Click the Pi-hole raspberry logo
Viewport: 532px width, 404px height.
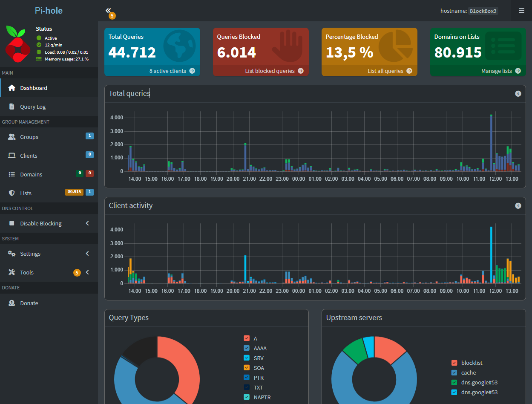[x=18, y=45]
